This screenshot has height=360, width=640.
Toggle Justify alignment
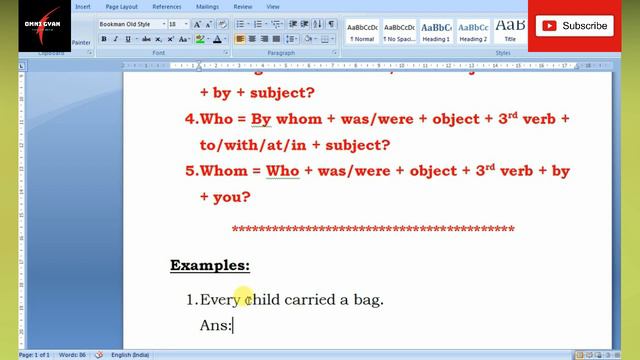[276, 39]
